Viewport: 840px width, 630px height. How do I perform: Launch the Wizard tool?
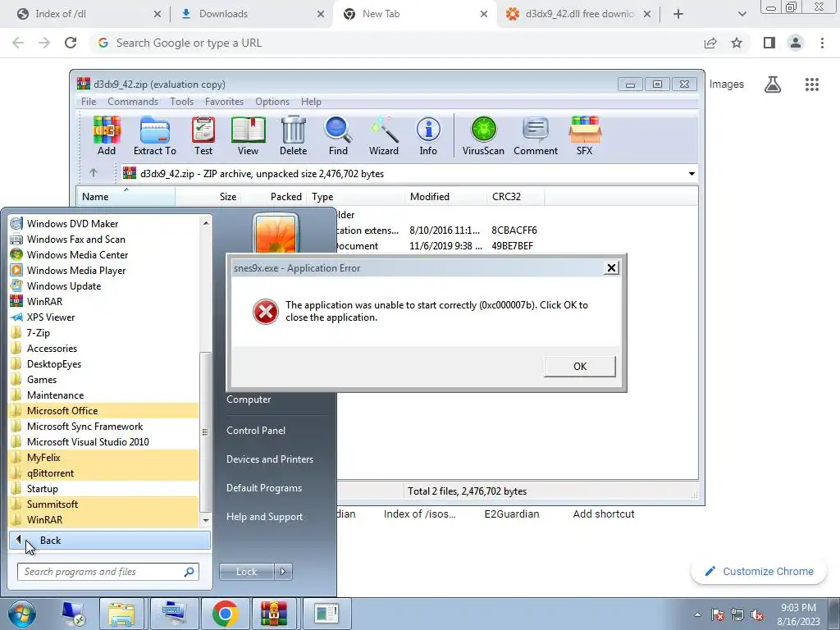384,136
